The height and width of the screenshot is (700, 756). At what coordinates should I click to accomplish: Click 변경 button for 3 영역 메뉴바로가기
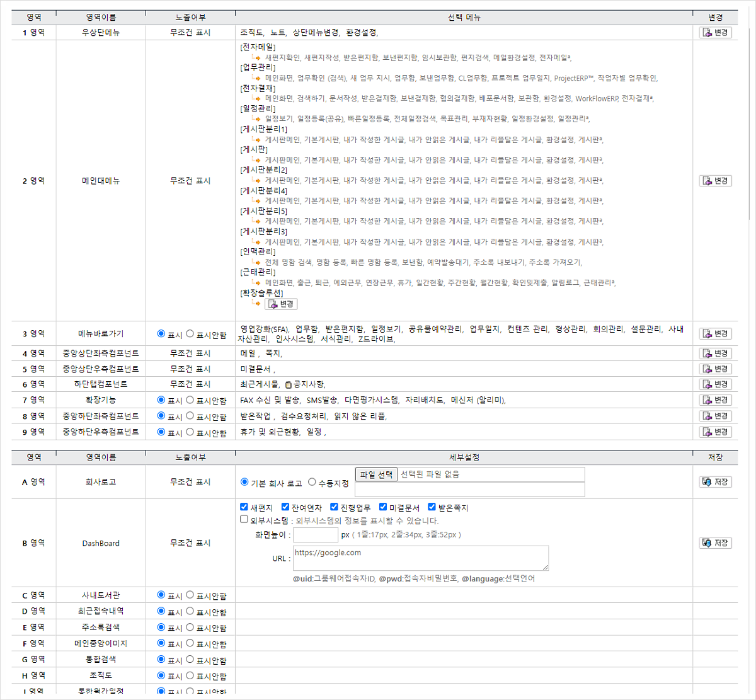(716, 333)
